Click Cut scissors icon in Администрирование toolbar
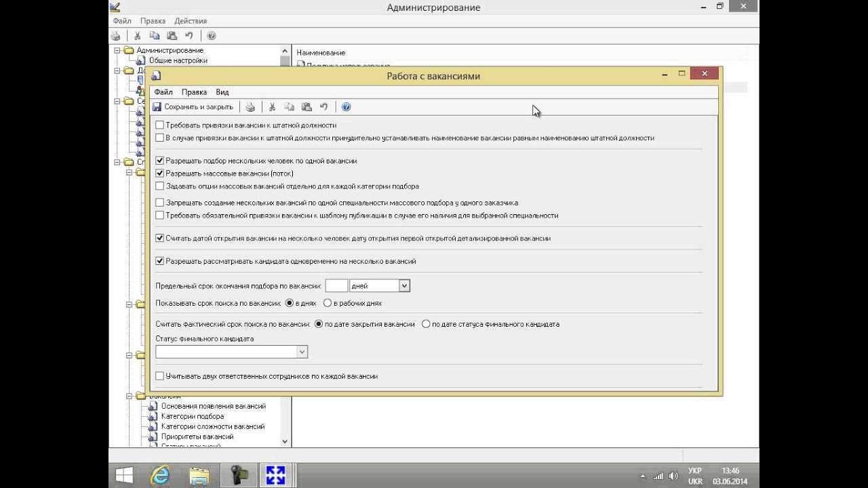The width and height of the screenshot is (868, 488). coord(137,36)
